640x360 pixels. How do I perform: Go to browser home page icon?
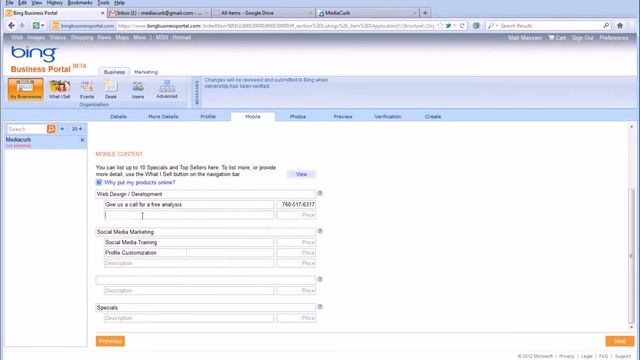(x=620, y=26)
